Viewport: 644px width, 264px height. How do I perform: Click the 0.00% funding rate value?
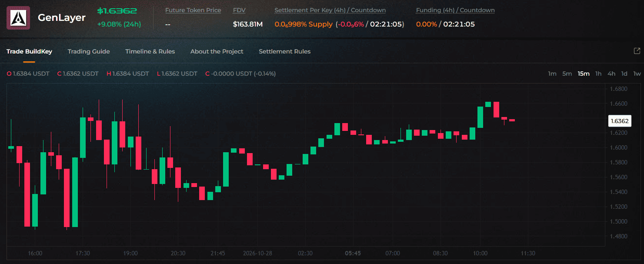pos(427,24)
